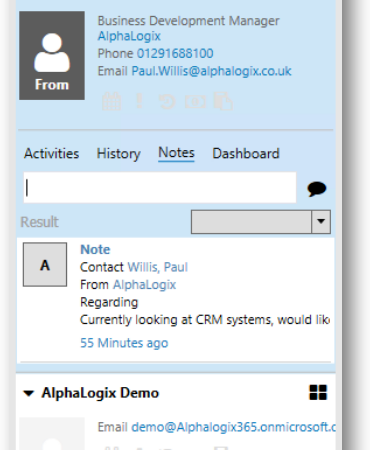370x450 pixels.
Task: Click the From contact avatar tile
Action: coord(52,55)
